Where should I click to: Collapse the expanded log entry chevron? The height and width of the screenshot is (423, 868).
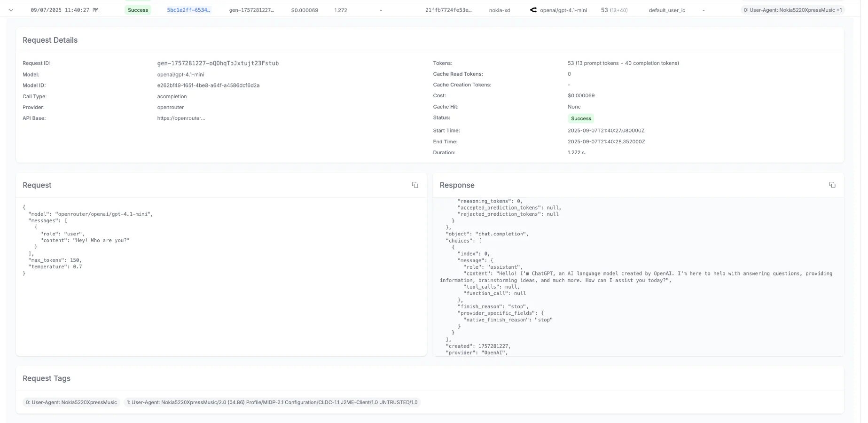(10, 10)
